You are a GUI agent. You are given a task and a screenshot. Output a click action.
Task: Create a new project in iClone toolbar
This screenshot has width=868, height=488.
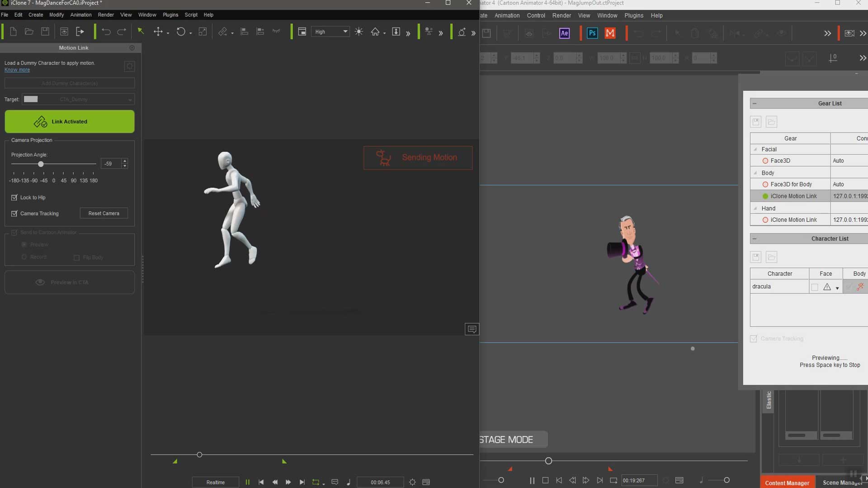click(14, 32)
